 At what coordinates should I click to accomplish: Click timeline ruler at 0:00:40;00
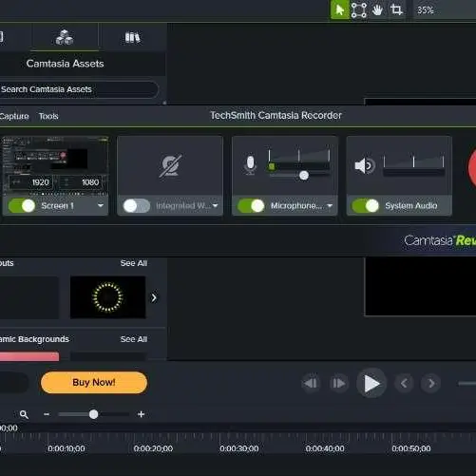[x=325, y=448]
